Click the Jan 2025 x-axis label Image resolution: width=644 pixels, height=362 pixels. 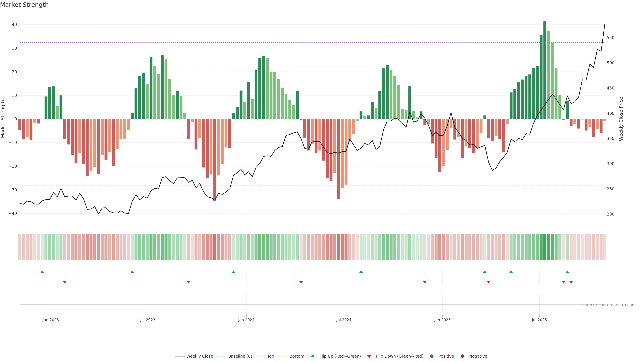click(x=442, y=320)
